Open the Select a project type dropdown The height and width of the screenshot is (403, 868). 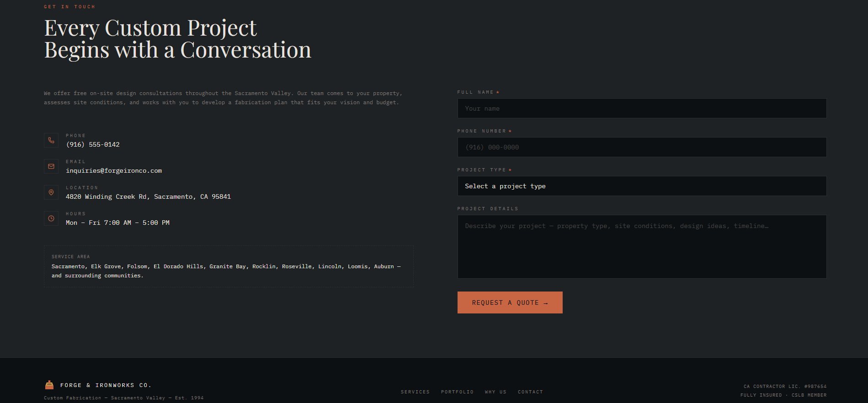(x=642, y=186)
